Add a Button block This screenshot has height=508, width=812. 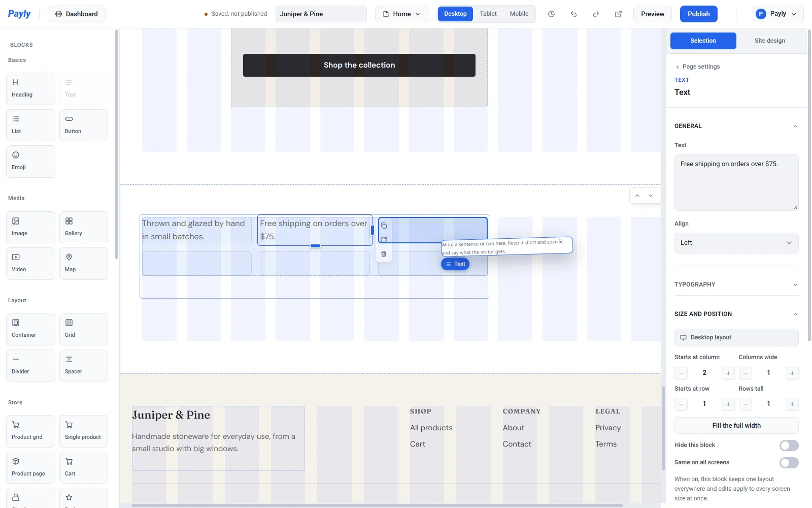tap(84, 125)
